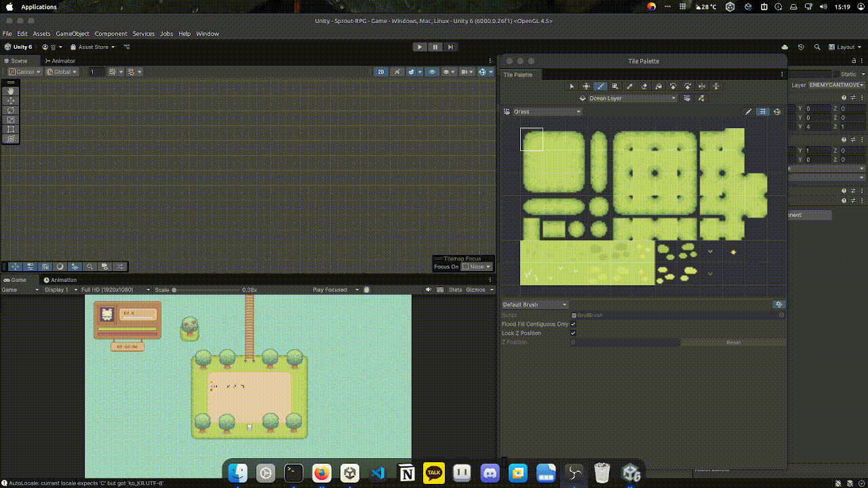Click the Stats button in Game view
Screen dimensions: 868x488
(455, 290)
